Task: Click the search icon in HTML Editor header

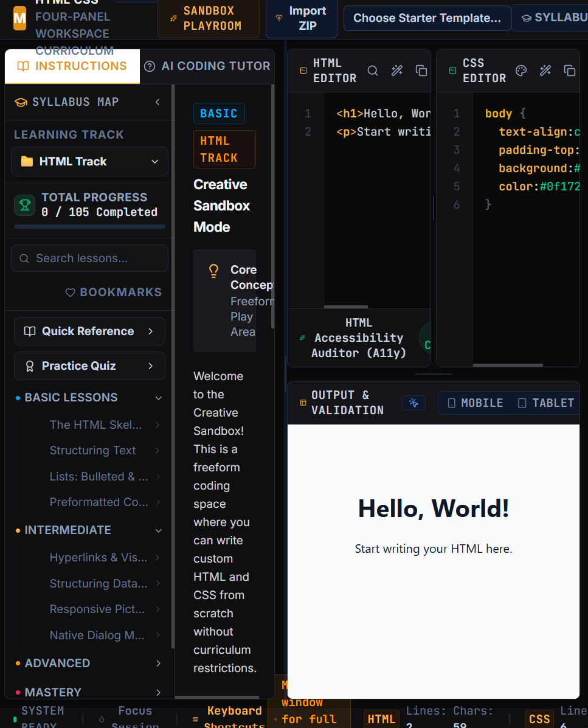Action: (373, 71)
